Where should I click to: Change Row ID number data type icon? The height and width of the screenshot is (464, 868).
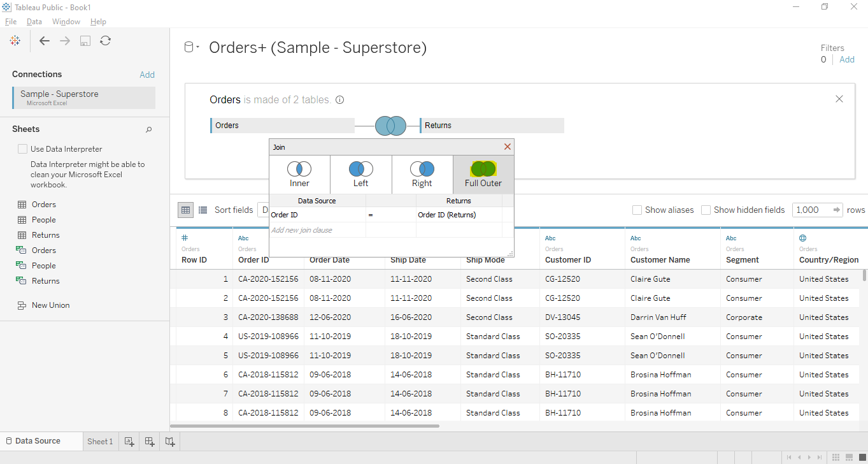pos(185,238)
